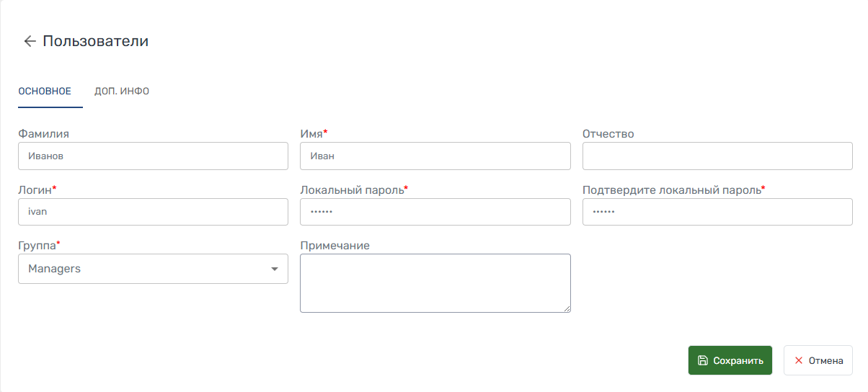Viewport: 868px width, 392px height.
Task: Click into the Имя field with Иван
Action: point(435,156)
